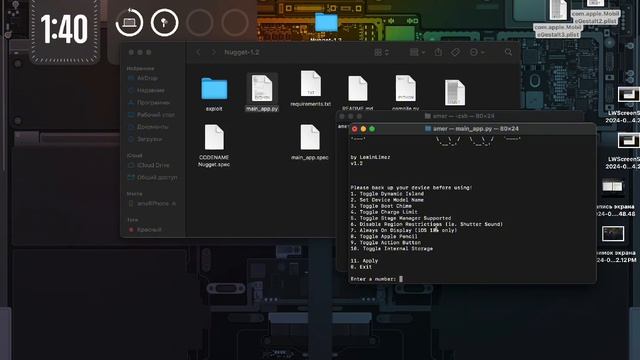Switch Finder icon view mode control
The height and width of the screenshot is (360, 640).
[381, 52]
